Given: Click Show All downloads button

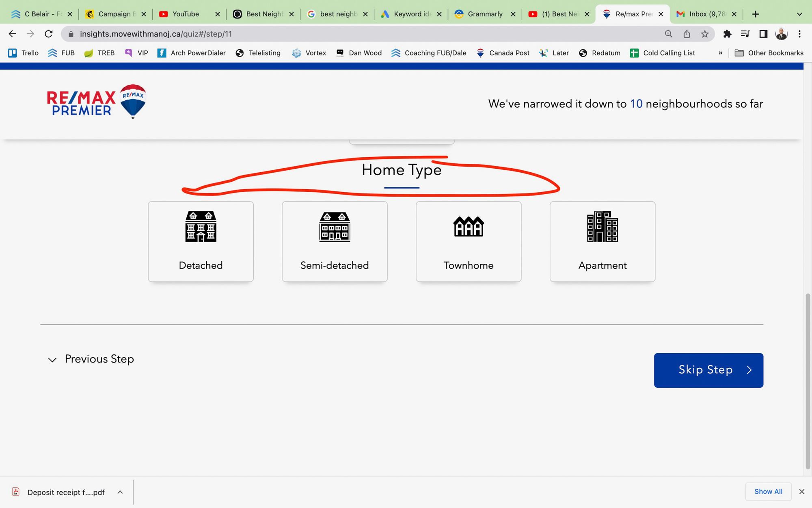Looking at the screenshot, I should pos(768,492).
